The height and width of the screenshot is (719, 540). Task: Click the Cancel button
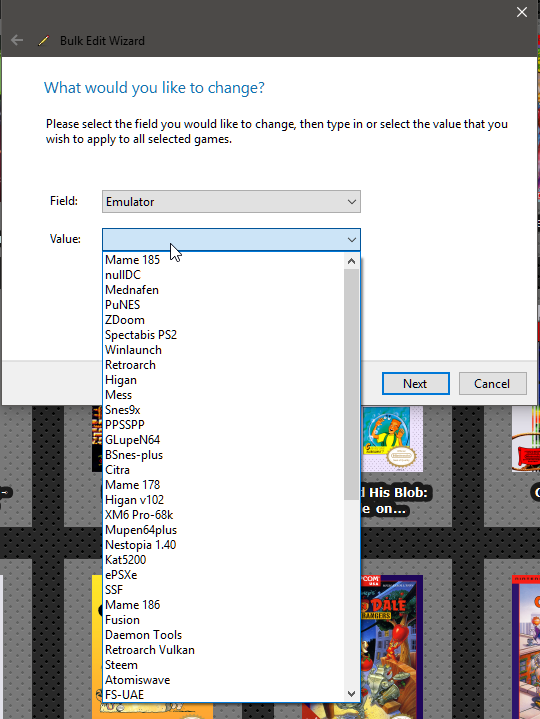tap(492, 383)
